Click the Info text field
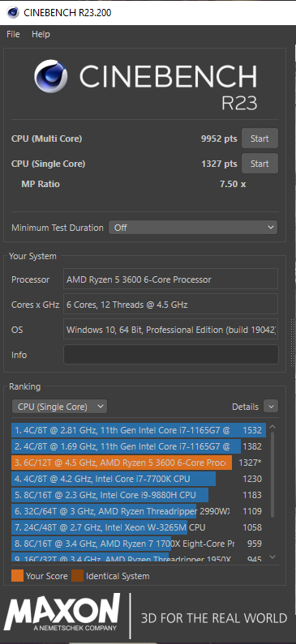296x644 pixels. click(x=170, y=355)
